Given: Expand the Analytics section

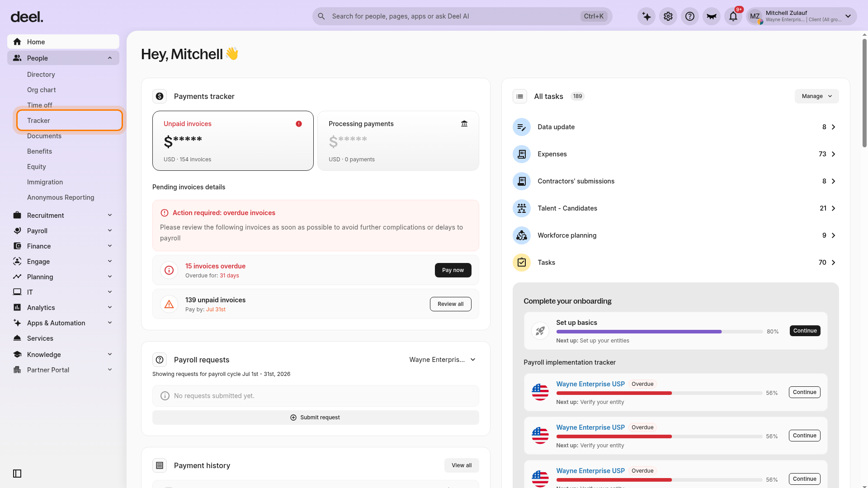Looking at the screenshot, I should [63, 308].
